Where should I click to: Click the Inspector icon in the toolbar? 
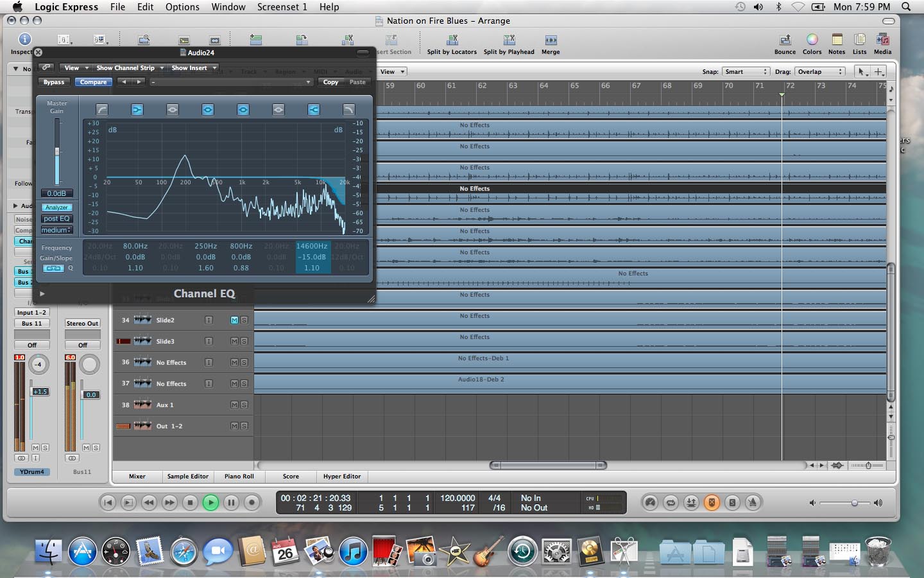[x=24, y=40]
